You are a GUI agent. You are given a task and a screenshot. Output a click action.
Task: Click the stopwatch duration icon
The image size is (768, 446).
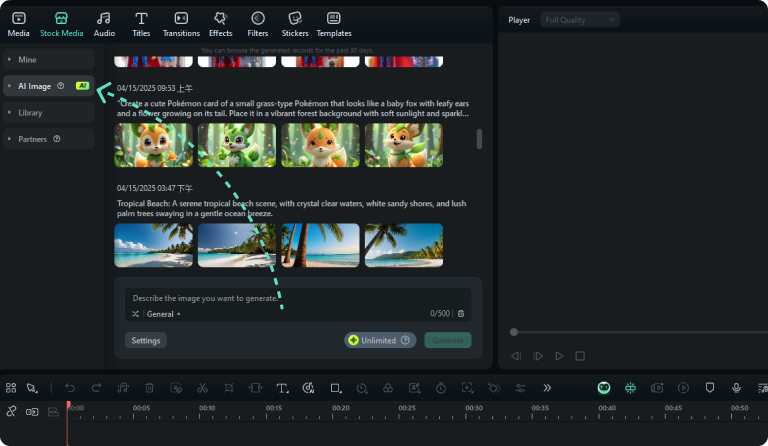coord(441,388)
